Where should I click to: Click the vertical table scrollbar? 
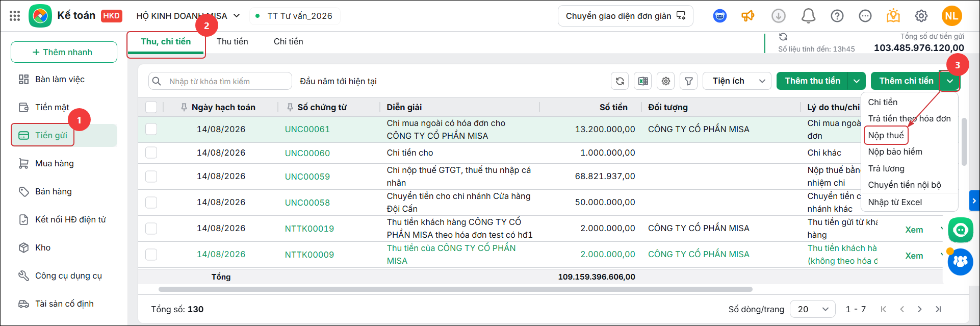point(964,142)
